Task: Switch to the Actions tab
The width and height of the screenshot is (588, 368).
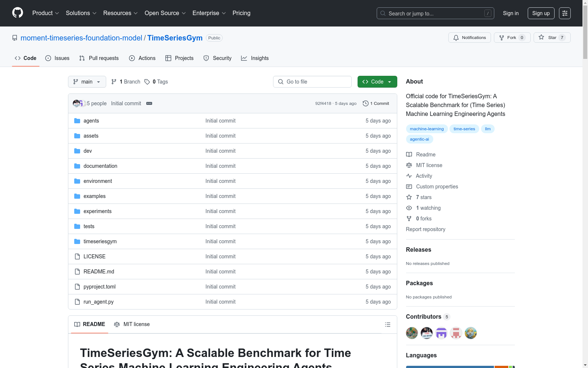Action: tap(142, 58)
